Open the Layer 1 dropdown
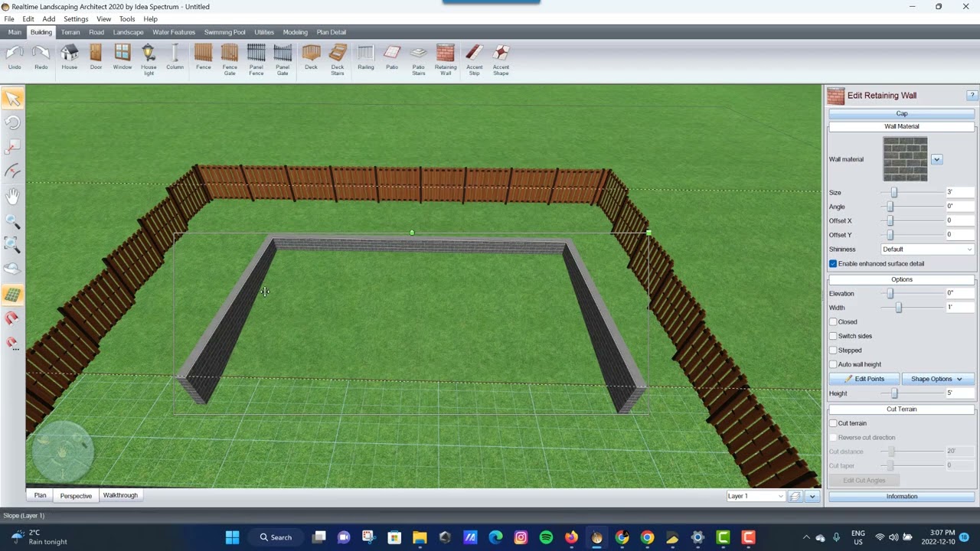The image size is (980, 551). (756, 496)
